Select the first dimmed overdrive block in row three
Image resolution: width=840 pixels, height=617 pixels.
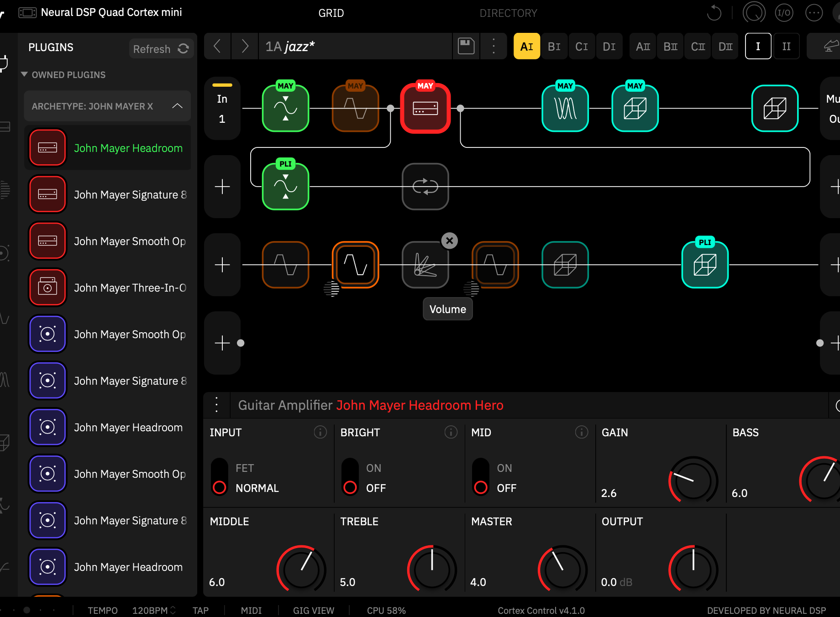285,265
